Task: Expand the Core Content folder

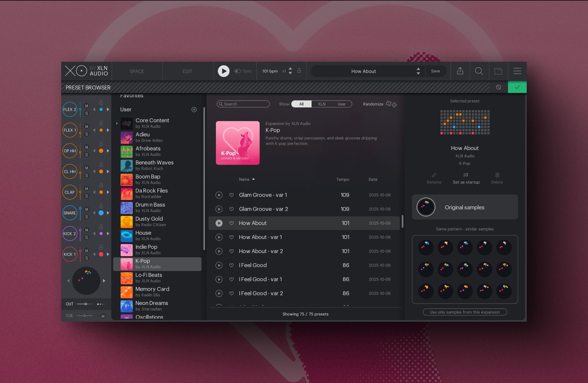Action: pyautogui.click(x=117, y=123)
